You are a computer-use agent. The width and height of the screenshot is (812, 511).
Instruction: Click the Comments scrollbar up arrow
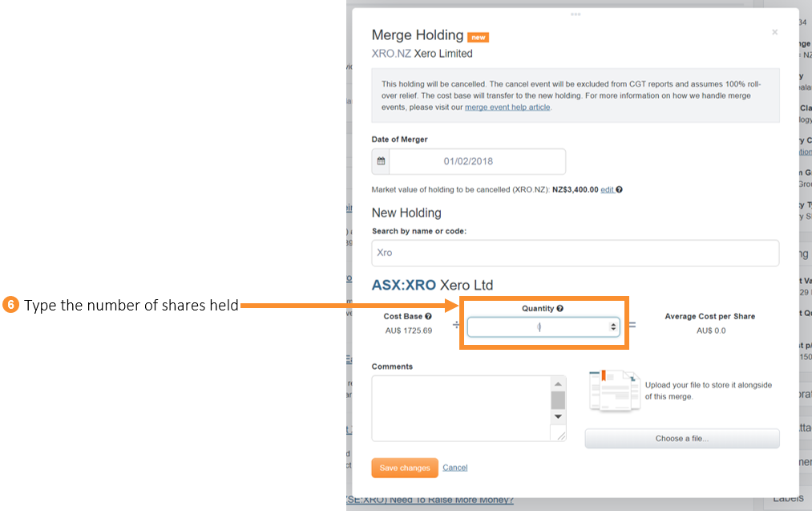tap(558, 383)
